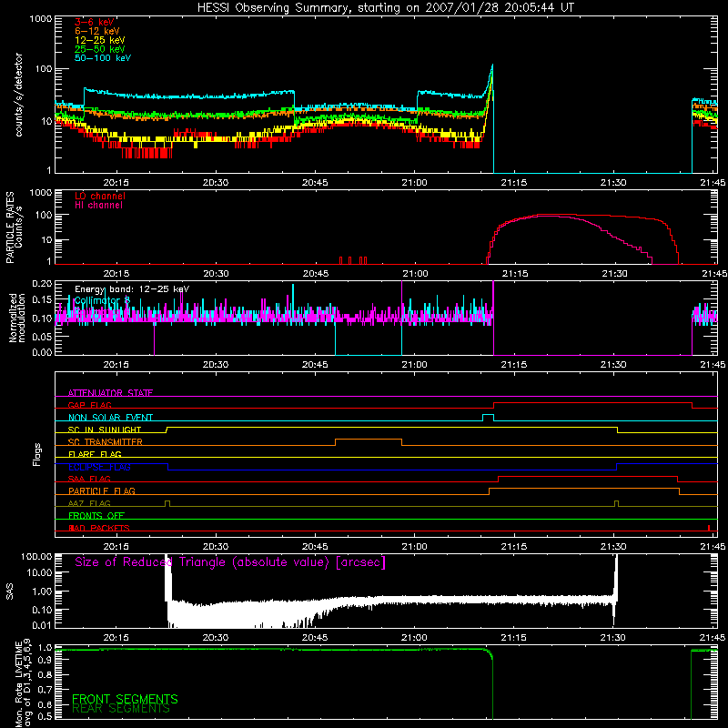728x728 pixels.
Task: Click the Size of Reduced Triangle label
Action: point(230,561)
